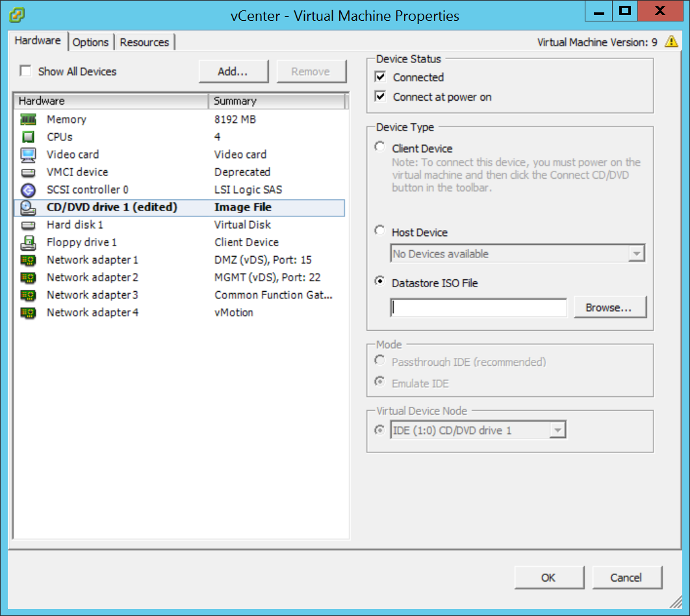Click Browse to pick an ISO

tap(609, 307)
